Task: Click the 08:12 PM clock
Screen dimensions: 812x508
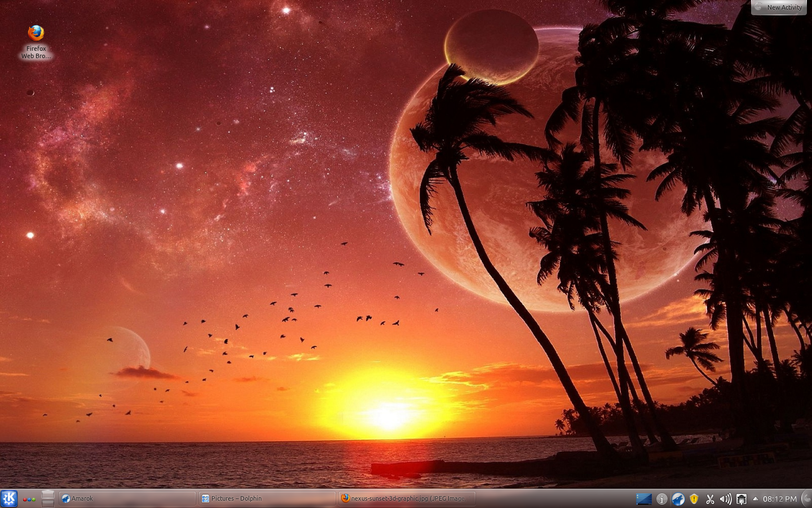Action: pyautogui.click(x=780, y=499)
